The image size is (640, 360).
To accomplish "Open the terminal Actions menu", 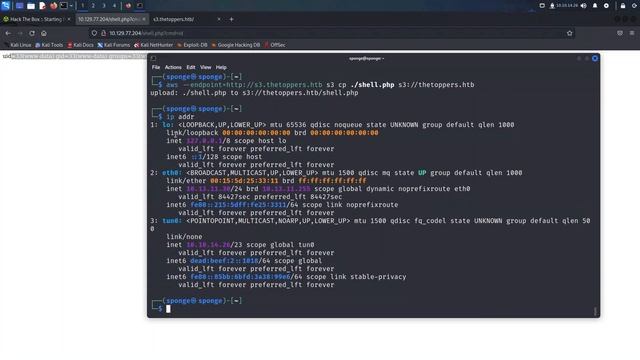I will [x=173, y=67].
